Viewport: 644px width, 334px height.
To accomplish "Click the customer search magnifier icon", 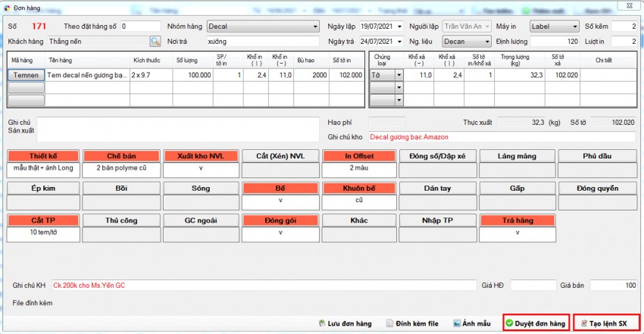I will [x=155, y=42].
